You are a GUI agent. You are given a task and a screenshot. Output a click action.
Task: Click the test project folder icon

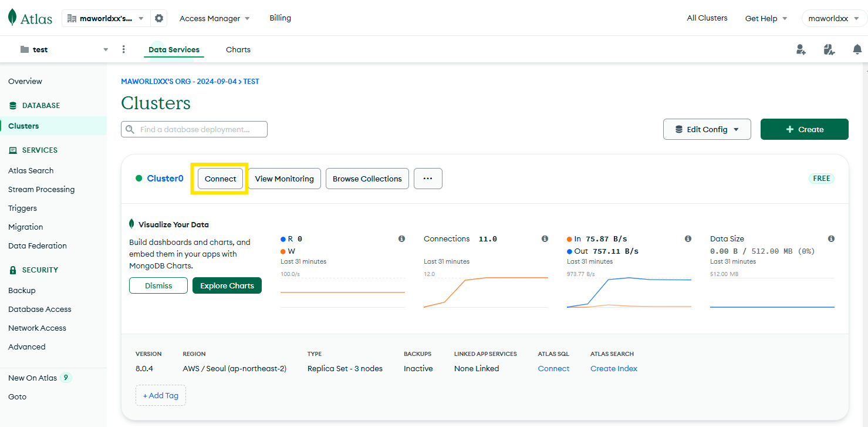(x=25, y=50)
